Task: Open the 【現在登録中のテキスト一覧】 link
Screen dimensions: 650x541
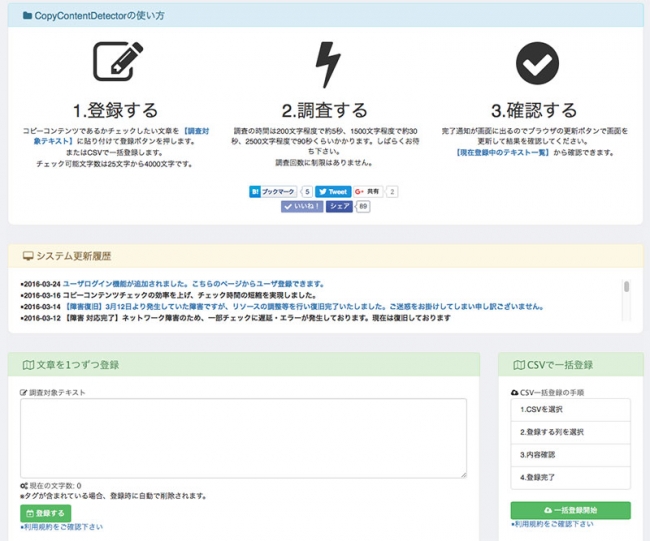Action: point(502,153)
